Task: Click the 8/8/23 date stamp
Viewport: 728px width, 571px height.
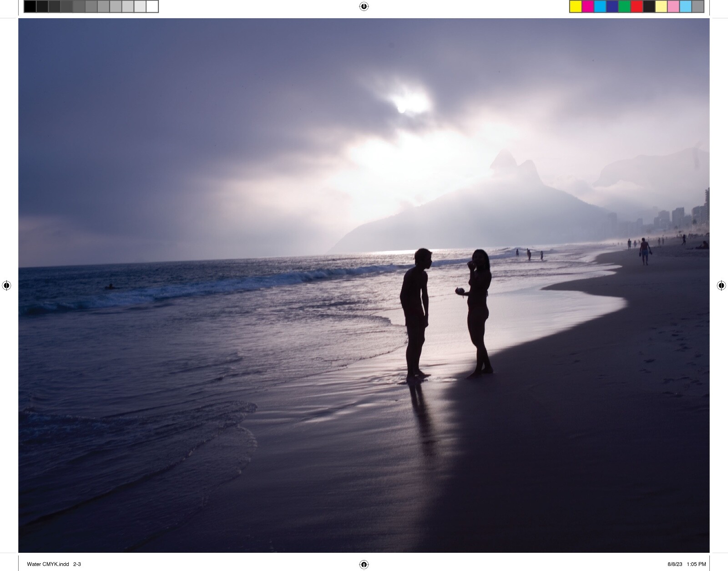Action: click(675, 564)
